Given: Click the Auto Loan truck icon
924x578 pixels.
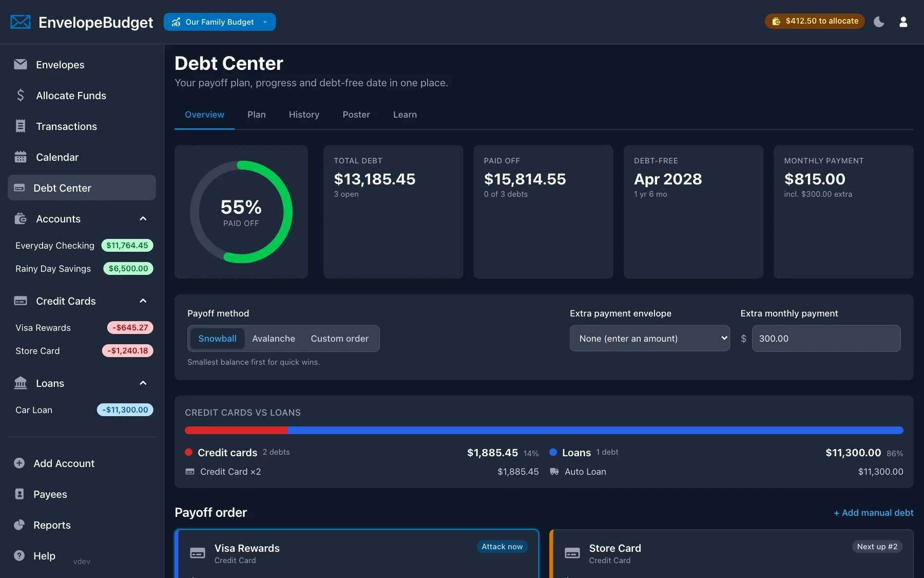Looking at the screenshot, I should click(x=554, y=472).
